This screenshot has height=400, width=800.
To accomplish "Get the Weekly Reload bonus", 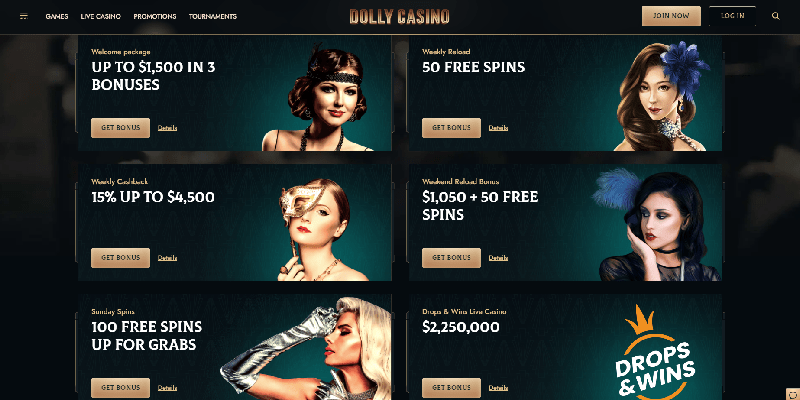I will tap(451, 128).
